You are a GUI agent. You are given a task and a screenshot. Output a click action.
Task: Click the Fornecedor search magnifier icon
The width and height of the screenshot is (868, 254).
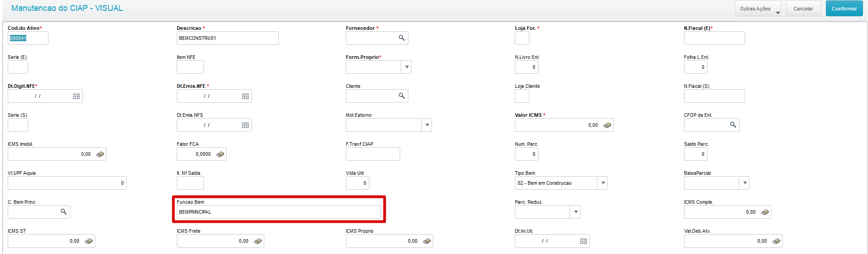(402, 38)
